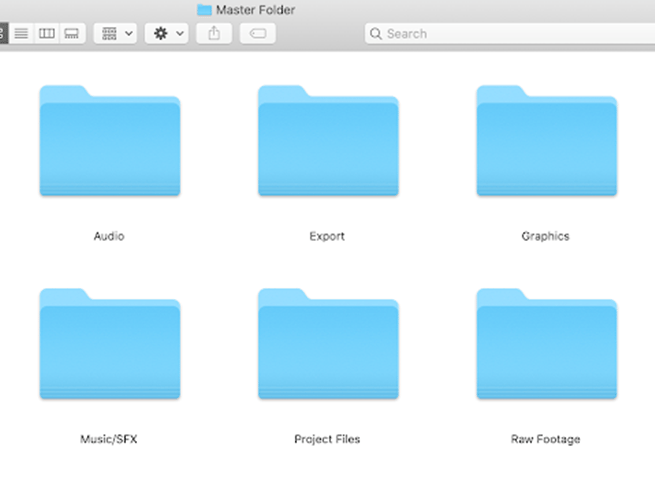Click the Raw Footage folder label
This screenshot has height=492, width=655.
click(x=546, y=439)
